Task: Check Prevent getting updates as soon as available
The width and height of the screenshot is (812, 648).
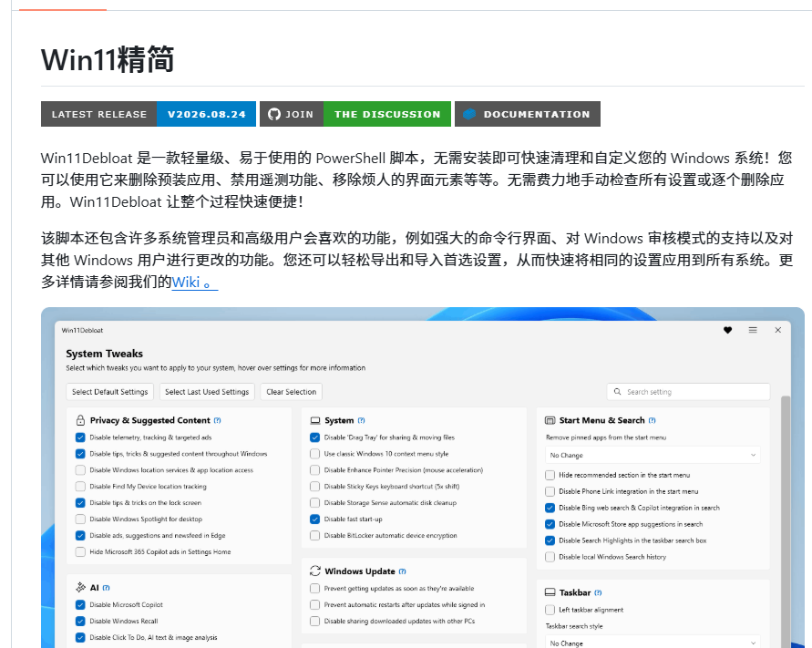Action: (x=314, y=589)
